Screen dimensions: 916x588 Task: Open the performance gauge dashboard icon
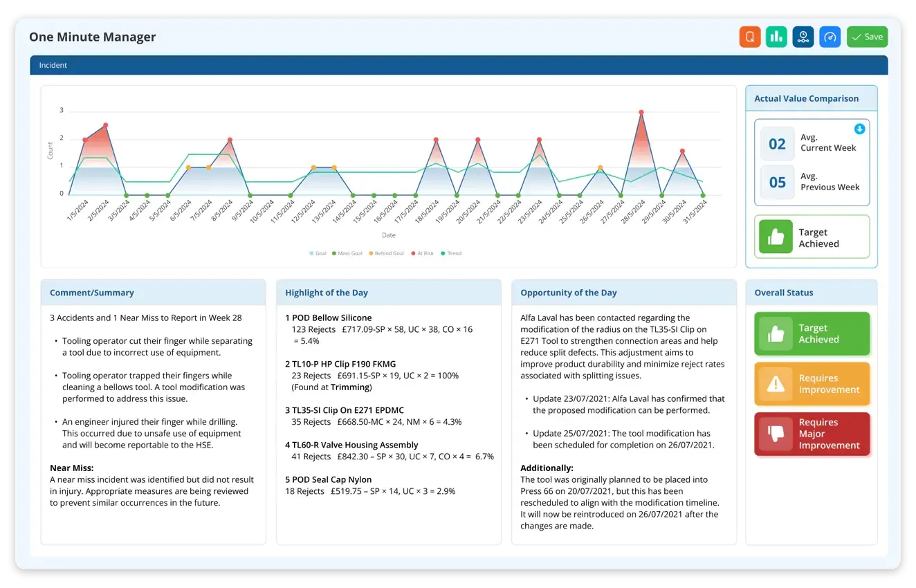[830, 37]
